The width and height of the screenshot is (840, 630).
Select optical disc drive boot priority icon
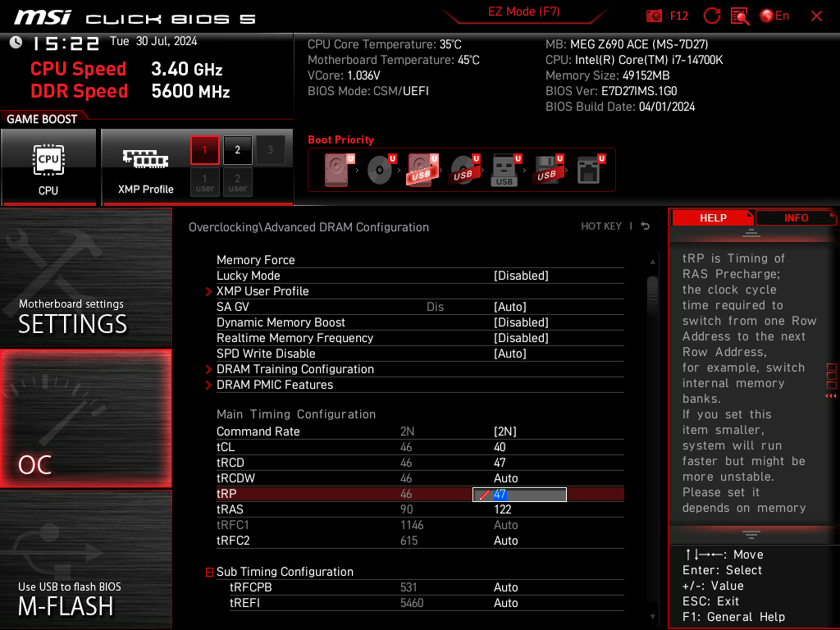[381, 170]
